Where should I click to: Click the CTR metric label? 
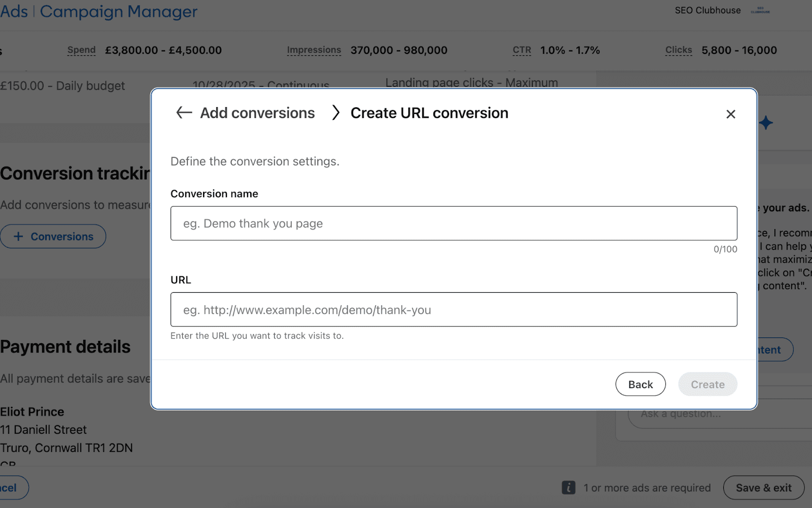click(x=522, y=50)
